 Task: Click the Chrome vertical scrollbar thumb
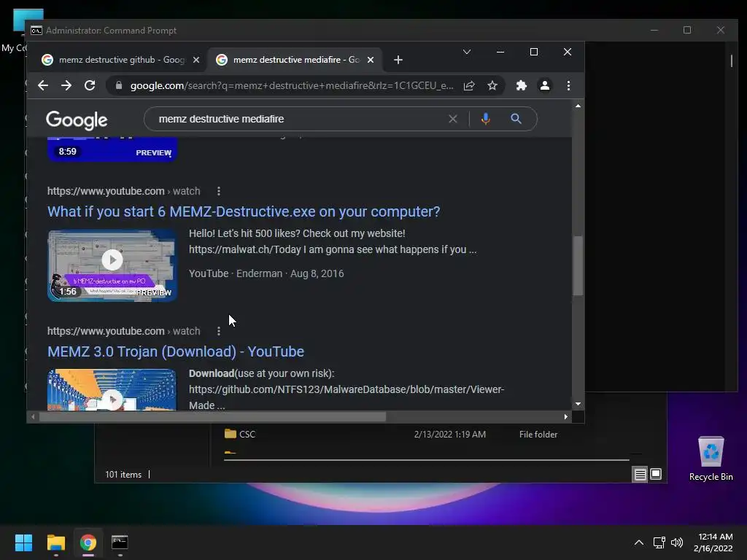tap(578, 265)
